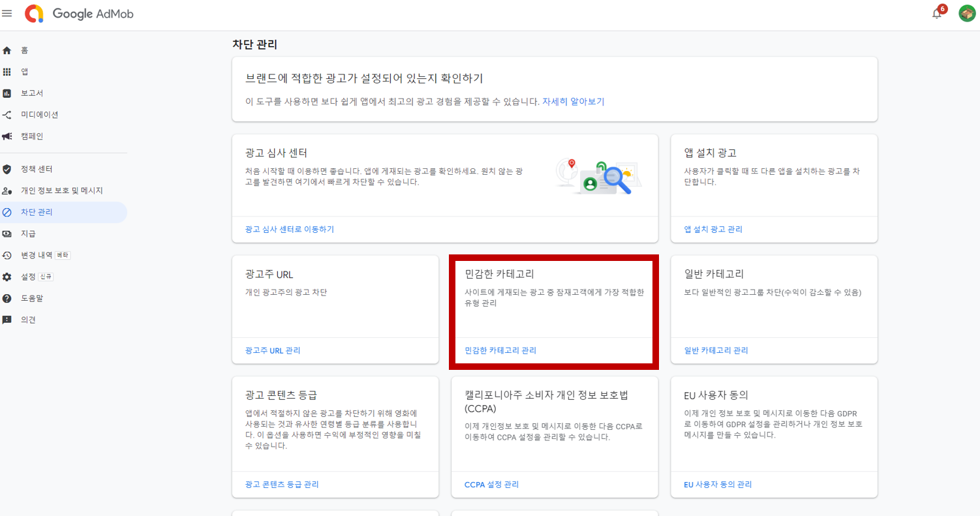Click 개인 광고주의 광고 차단 description
Image resolution: width=980 pixels, height=516 pixels.
pyautogui.click(x=286, y=292)
